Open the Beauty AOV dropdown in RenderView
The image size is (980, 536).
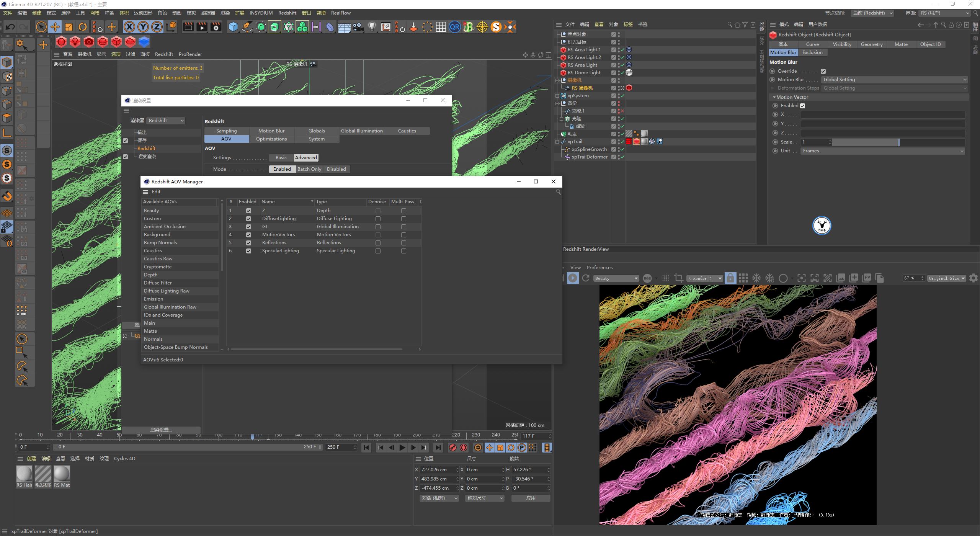pyautogui.click(x=616, y=278)
